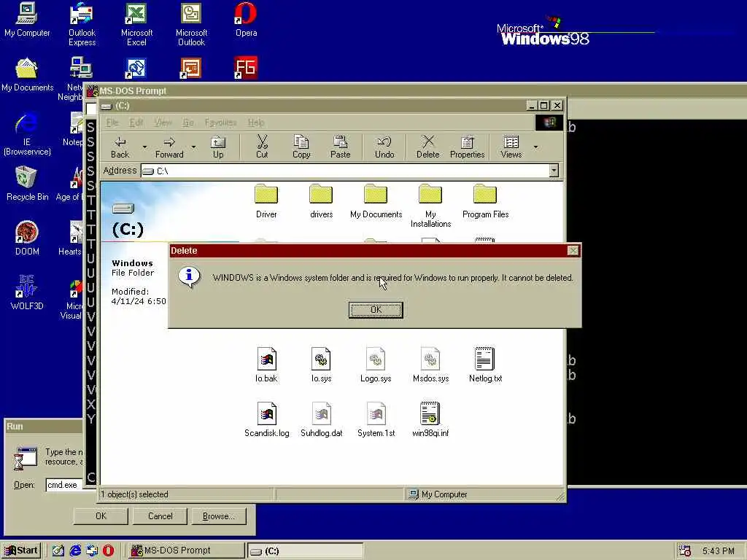Image resolution: width=747 pixels, height=560 pixels.
Task: Click the Cut toolbar button
Action: coord(262,147)
